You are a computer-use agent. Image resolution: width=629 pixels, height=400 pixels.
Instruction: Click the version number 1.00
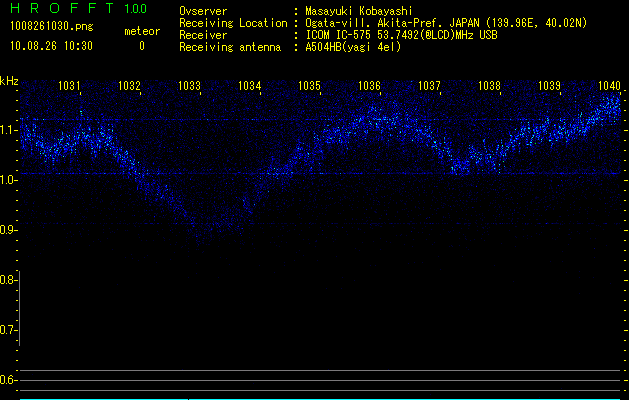136,8
